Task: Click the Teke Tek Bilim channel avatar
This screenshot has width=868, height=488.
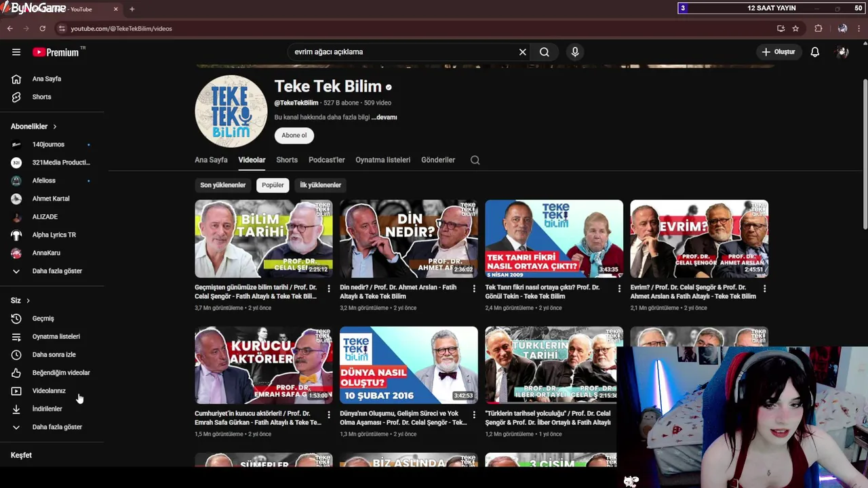Action: [231, 111]
